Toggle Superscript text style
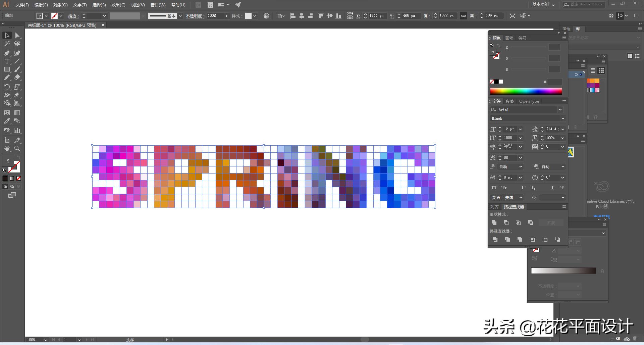Image resolution: width=644 pixels, height=345 pixels. [523, 188]
